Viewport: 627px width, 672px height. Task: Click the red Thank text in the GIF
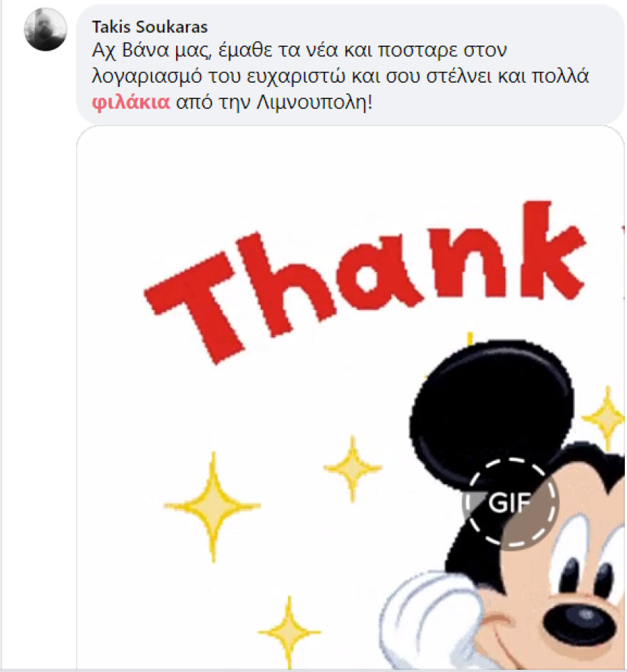pos(364,279)
